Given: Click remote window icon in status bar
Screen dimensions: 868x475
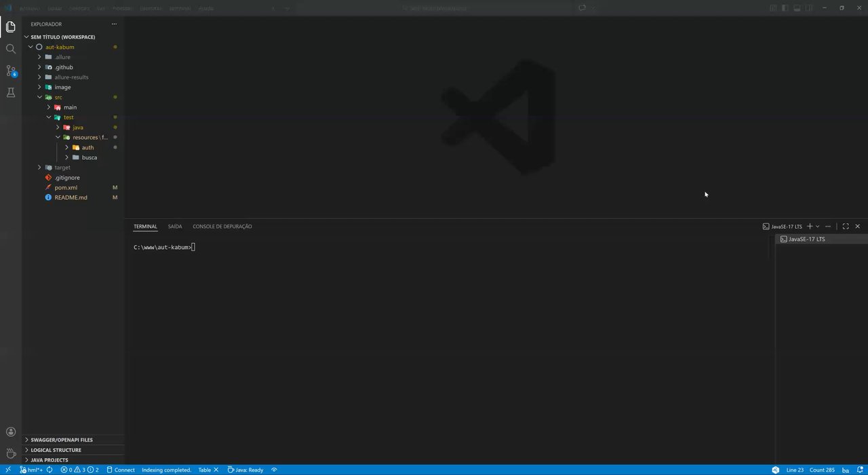Looking at the screenshot, I should pyautogui.click(x=7, y=470).
